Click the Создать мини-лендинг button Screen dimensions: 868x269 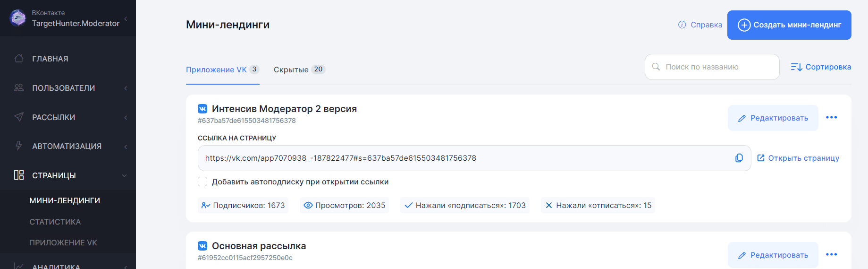(x=789, y=25)
